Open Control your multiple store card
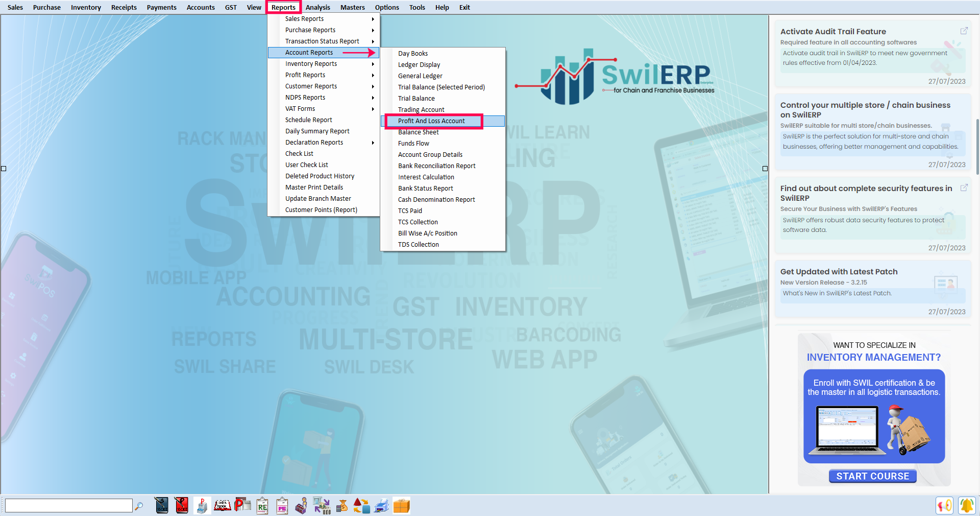This screenshot has height=516, width=980. pyautogui.click(x=873, y=132)
